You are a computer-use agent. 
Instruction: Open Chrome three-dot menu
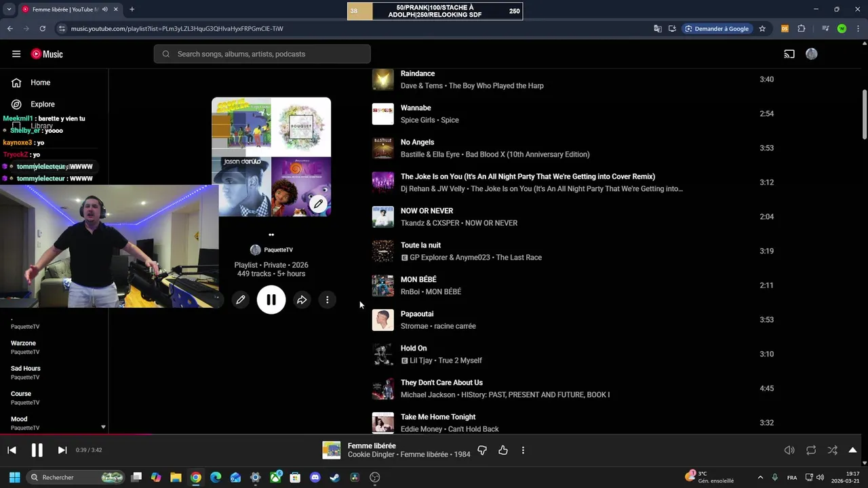(x=857, y=28)
